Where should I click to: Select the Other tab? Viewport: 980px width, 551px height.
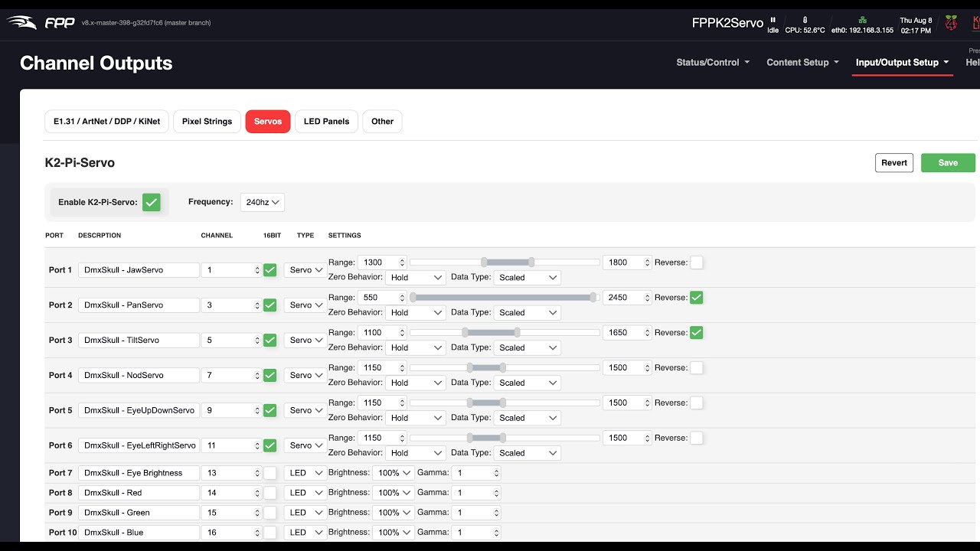tap(382, 122)
